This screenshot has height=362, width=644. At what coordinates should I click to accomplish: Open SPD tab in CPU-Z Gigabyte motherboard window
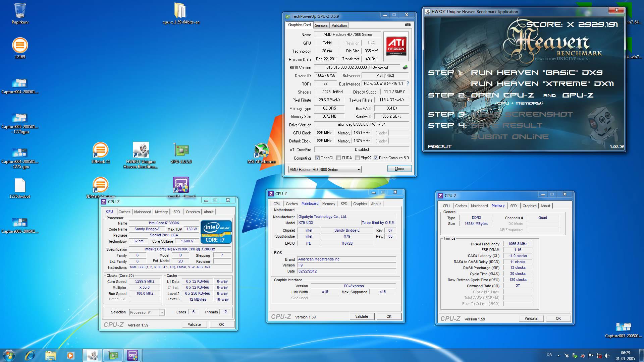point(344,204)
